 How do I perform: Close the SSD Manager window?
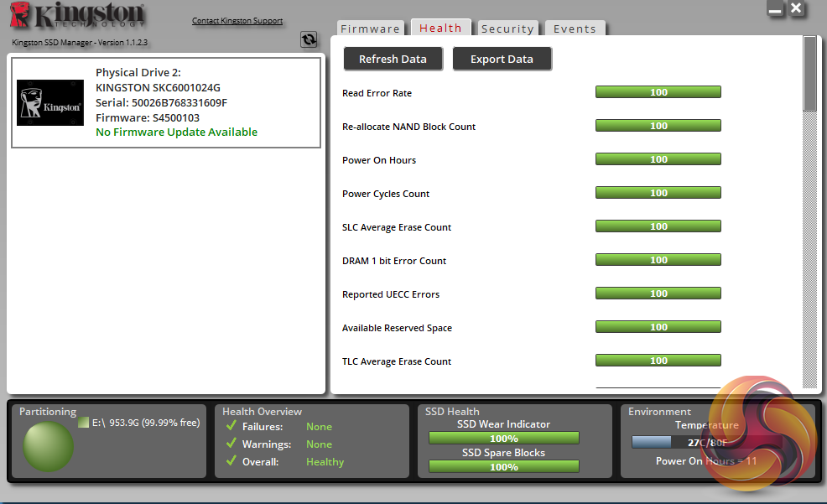click(797, 8)
